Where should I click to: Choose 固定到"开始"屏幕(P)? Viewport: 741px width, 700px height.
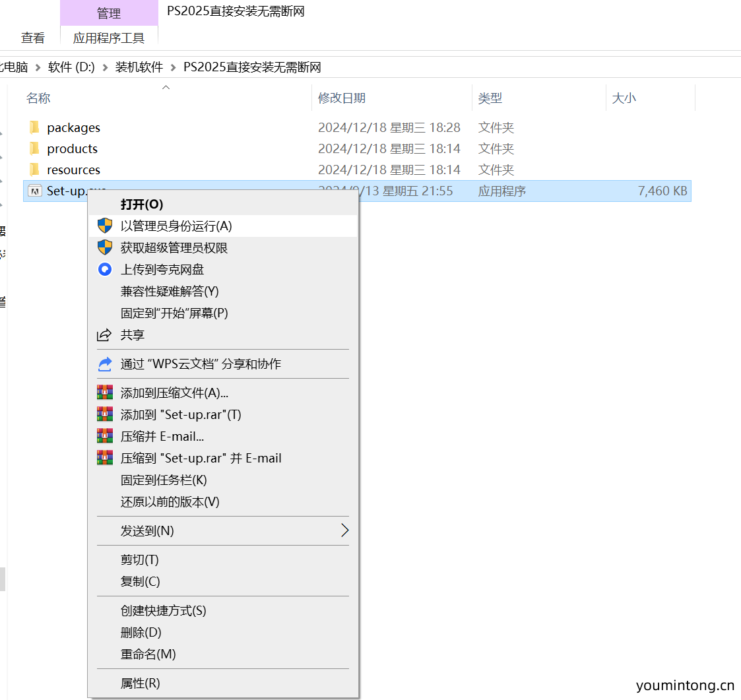point(222,313)
